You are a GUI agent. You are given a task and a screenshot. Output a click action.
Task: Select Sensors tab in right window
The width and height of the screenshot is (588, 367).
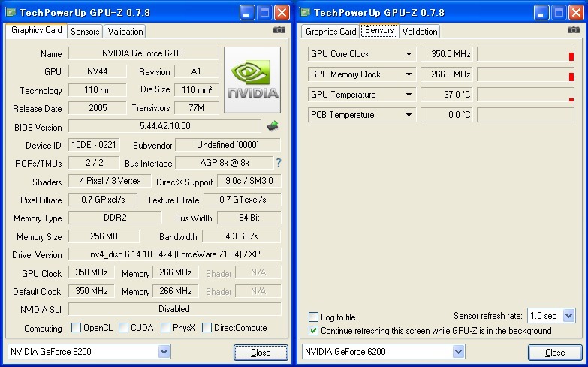[379, 30]
